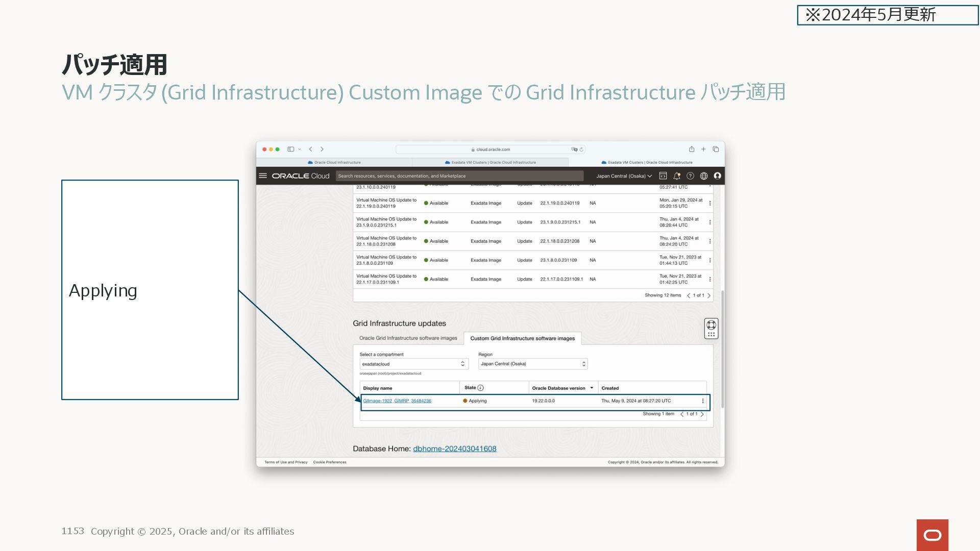Click the browser share icon
This screenshot has width=980, height=551.
tap(692, 149)
